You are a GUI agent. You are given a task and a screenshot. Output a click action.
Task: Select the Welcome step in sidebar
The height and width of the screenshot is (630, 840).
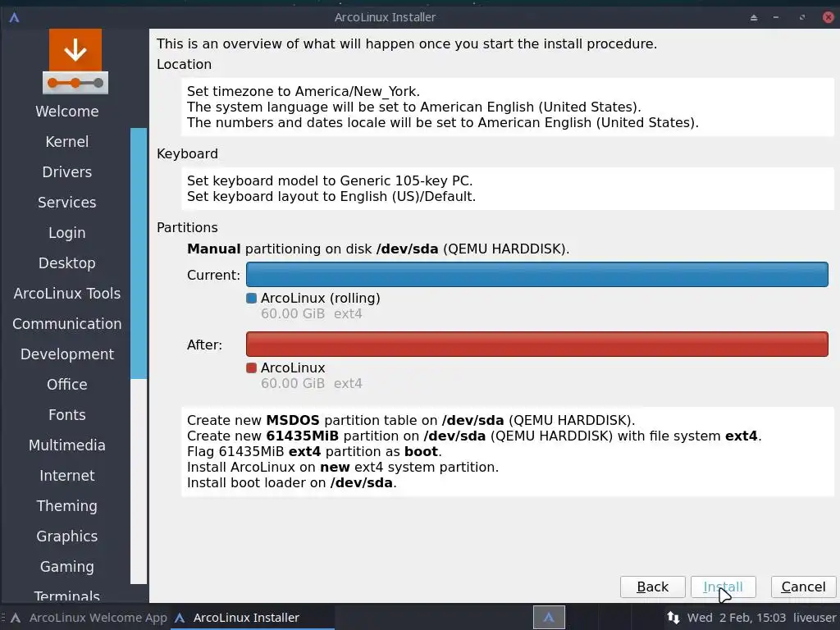[67, 112]
